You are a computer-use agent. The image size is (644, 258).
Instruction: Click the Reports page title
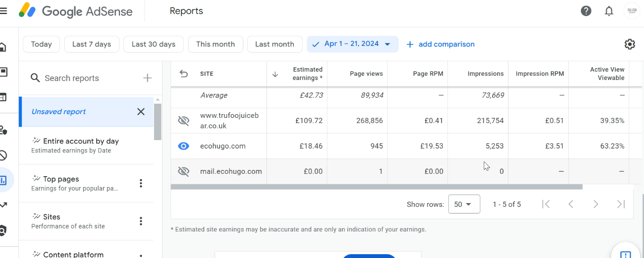tap(186, 11)
